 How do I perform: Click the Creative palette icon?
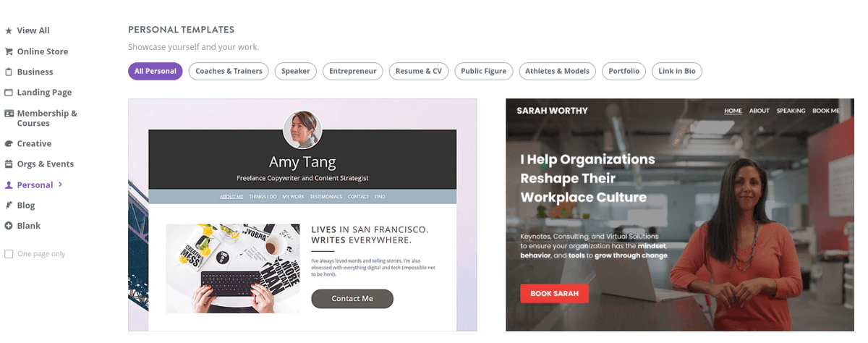pyautogui.click(x=9, y=143)
